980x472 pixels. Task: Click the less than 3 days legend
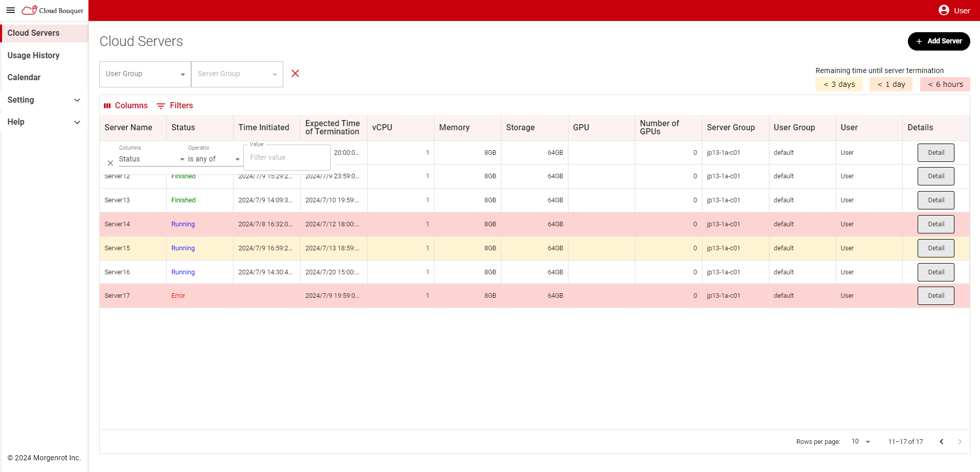[839, 84]
